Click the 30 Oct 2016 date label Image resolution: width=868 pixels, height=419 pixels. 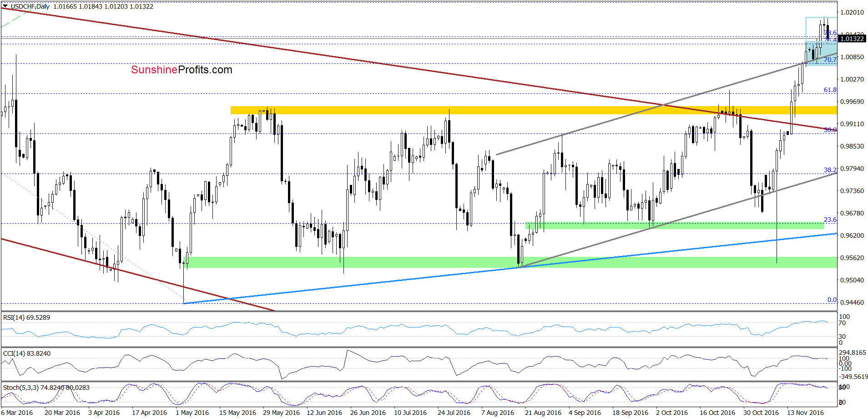[x=761, y=413]
